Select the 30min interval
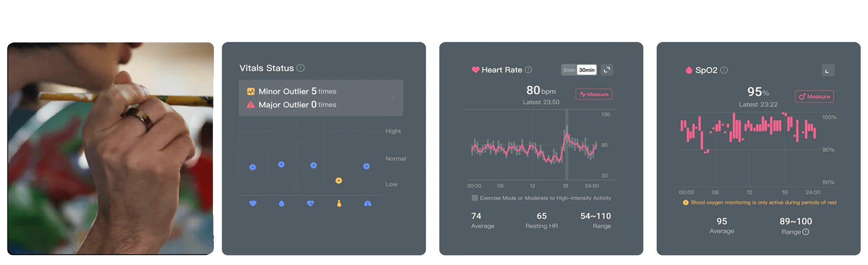Image resolution: width=868 pixels, height=265 pixels. pos(587,70)
